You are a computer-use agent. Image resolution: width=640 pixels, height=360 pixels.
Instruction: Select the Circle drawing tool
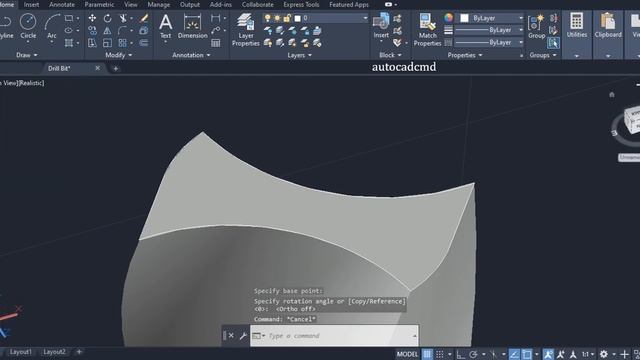coord(28,26)
